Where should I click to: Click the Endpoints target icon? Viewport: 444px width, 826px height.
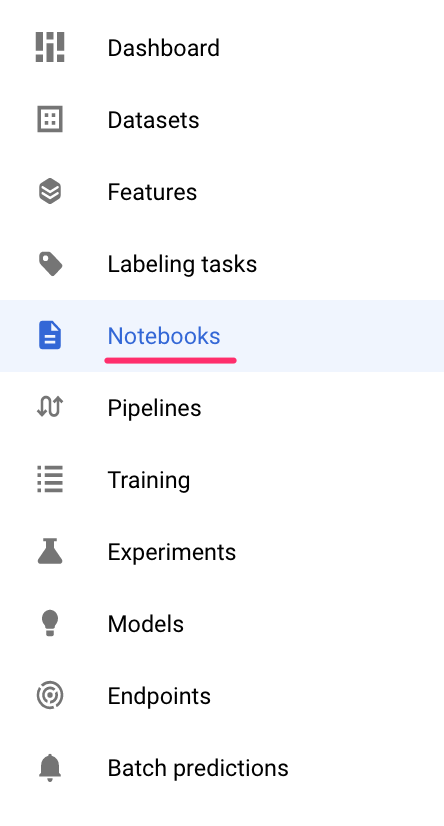click(x=50, y=695)
